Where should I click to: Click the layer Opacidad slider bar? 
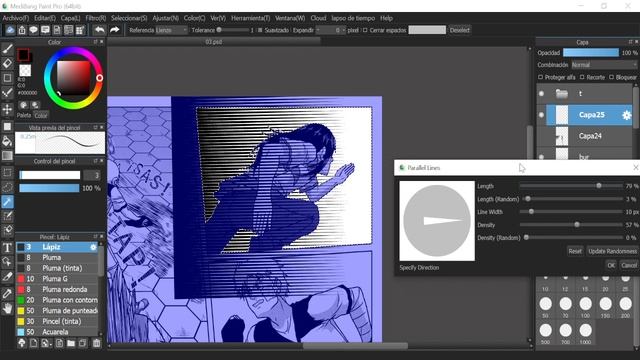pyautogui.click(x=591, y=53)
